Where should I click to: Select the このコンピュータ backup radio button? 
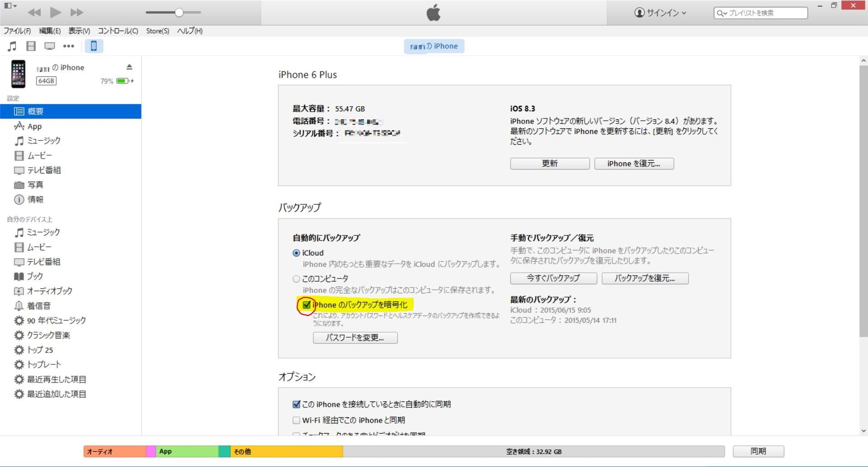pos(296,279)
